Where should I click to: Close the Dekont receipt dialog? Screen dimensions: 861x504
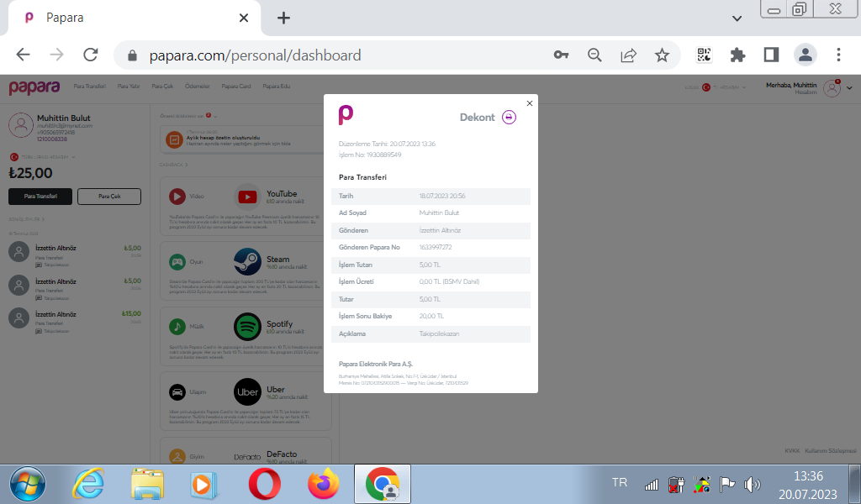pyautogui.click(x=530, y=103)
